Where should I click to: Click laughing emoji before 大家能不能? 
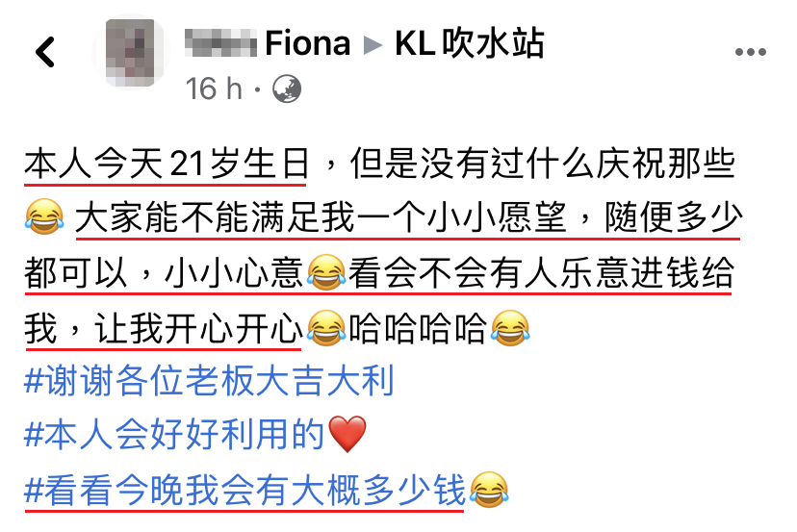click(44, 217)
